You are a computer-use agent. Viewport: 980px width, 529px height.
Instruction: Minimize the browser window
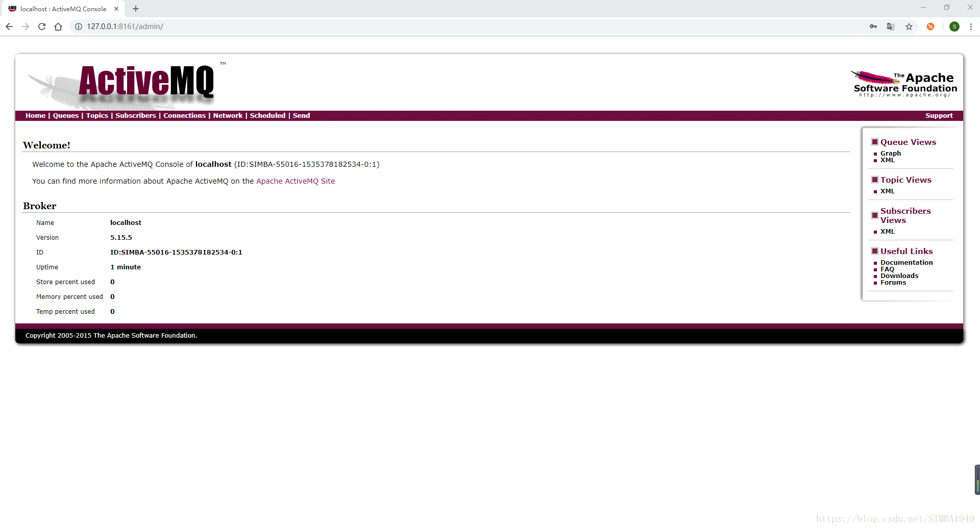coord(923,8)
